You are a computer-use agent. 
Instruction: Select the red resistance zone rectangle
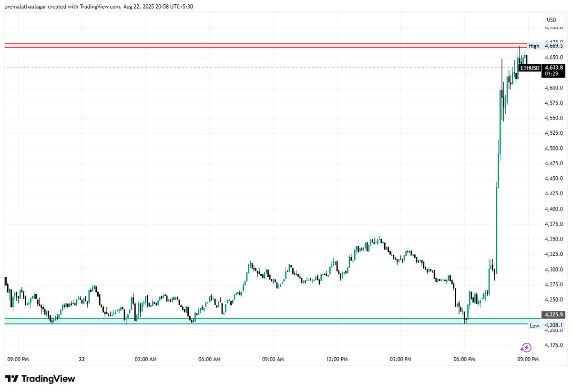coord(266,45)
